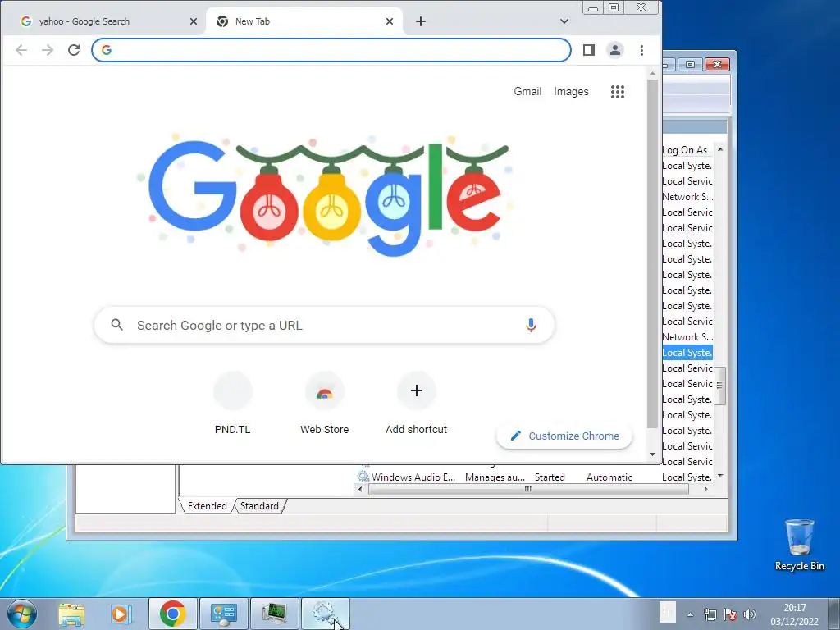
Task: Click 'Started' status in Windows Audio row
Action: (550, 477)
